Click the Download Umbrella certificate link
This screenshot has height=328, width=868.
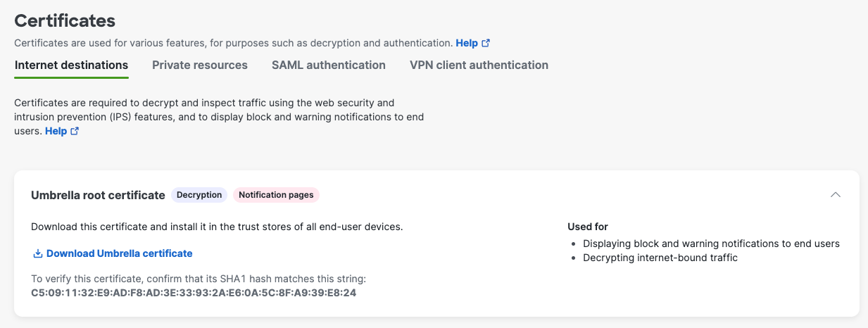click(x=119, y=253)
